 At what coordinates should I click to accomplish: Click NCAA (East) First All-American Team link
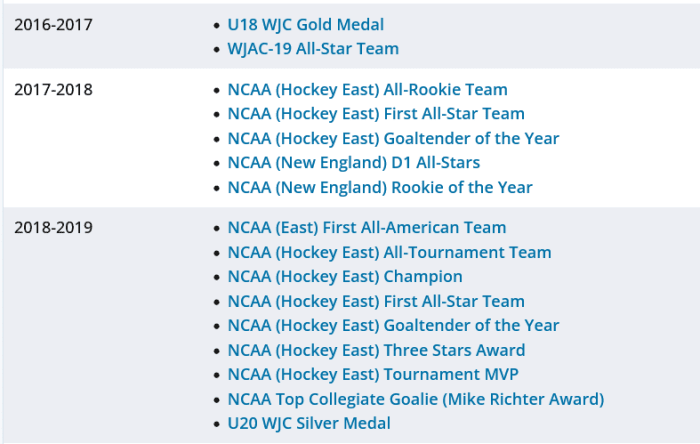(367, 228)
